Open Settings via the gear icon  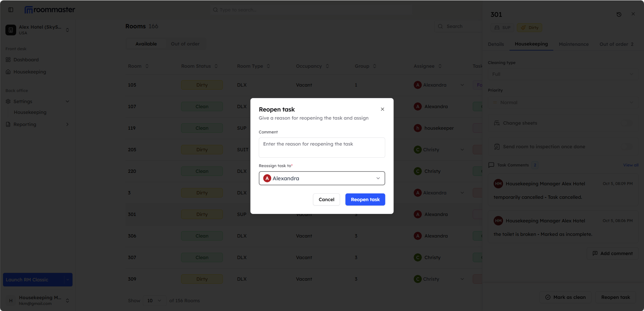click(8, 101)
